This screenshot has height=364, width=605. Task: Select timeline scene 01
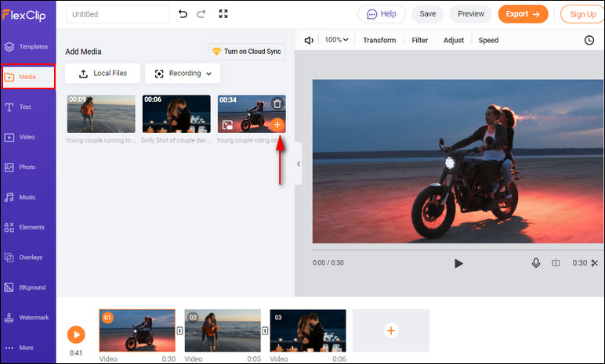coord(137,330)
